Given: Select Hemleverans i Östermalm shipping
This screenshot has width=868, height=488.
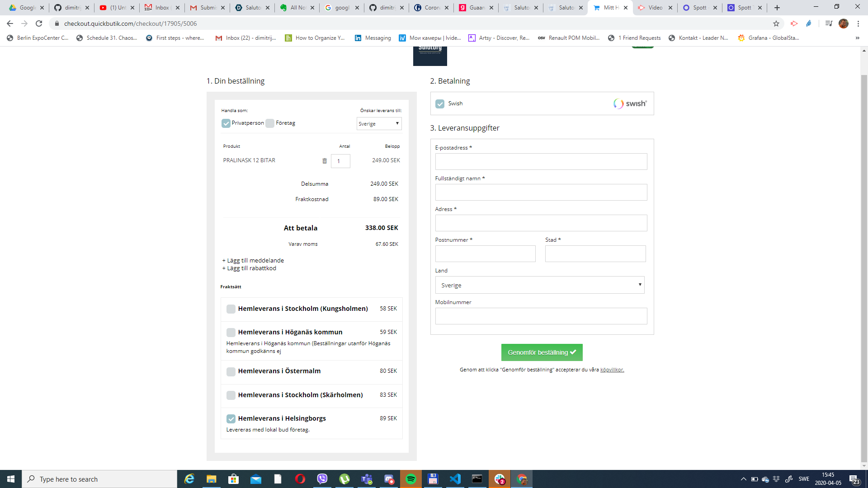Looking at the screenshot, I should coord(231,371).
